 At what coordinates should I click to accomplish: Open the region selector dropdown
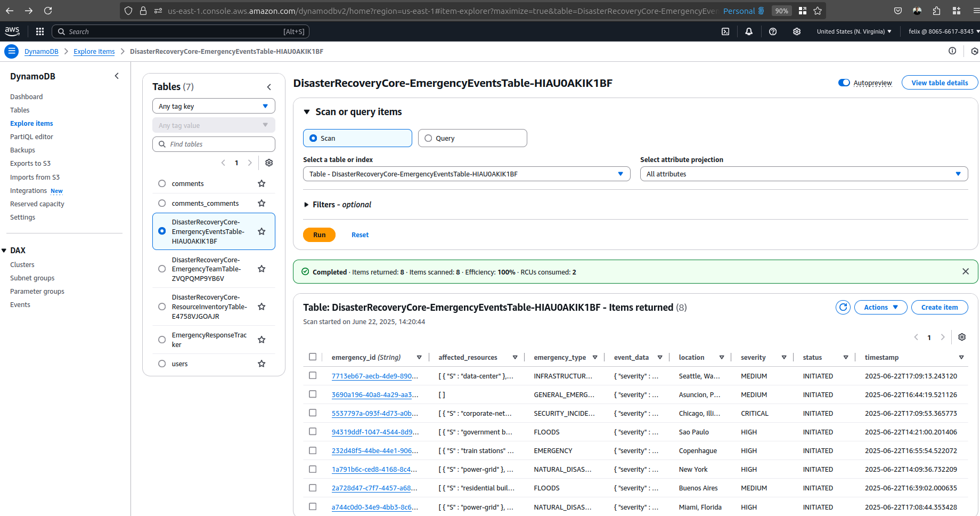(854, 31)
